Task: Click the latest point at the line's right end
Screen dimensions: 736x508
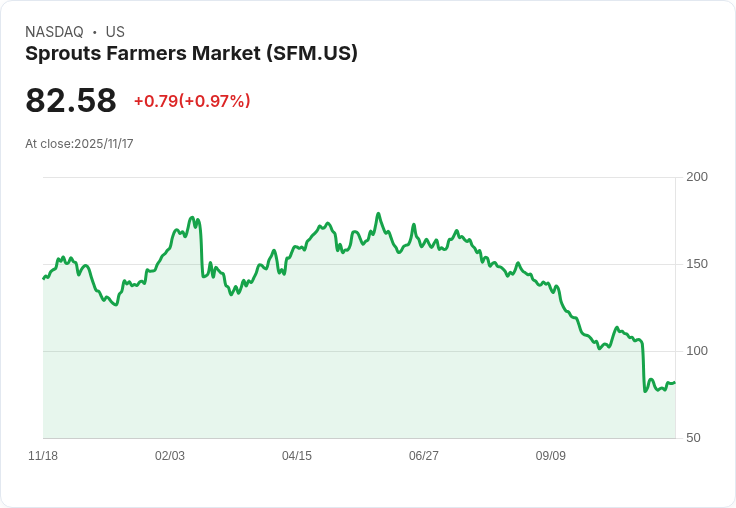Action: coord(675,382)
